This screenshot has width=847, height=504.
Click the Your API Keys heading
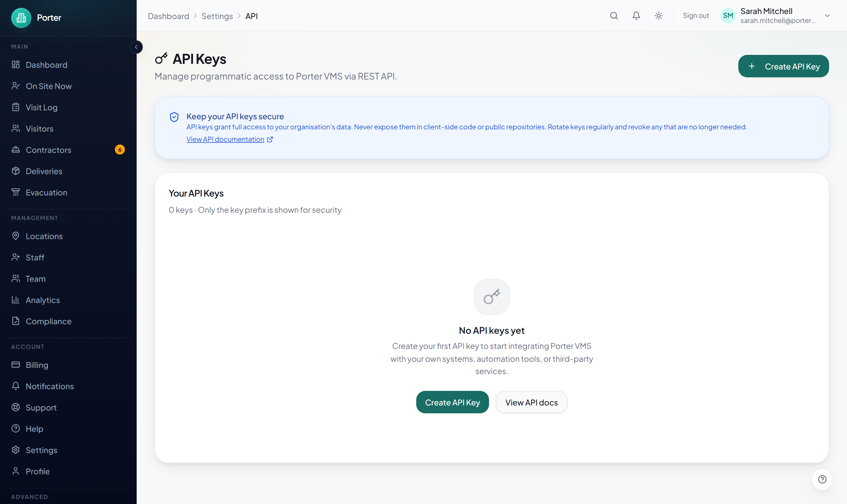pyautogui.click(x=196, y=193)
